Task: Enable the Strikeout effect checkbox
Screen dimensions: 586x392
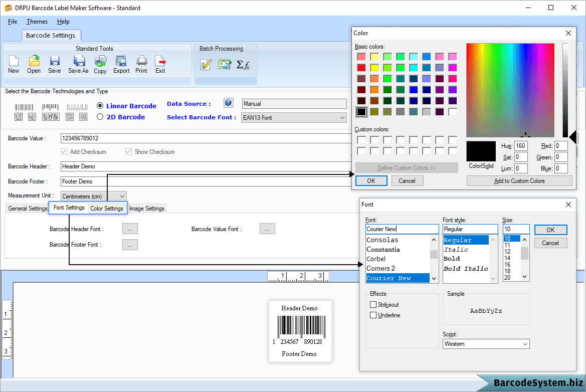Action: (x=373, y=305)
